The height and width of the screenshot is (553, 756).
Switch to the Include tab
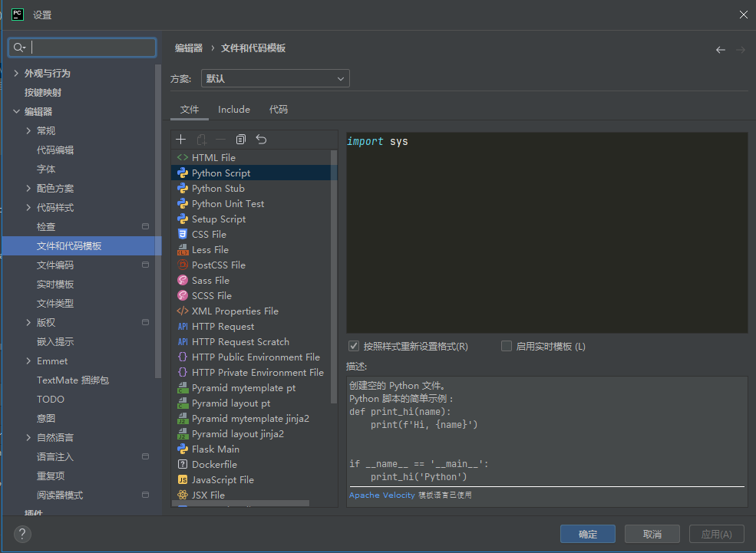pyautogui.click(x=234, y=110)
